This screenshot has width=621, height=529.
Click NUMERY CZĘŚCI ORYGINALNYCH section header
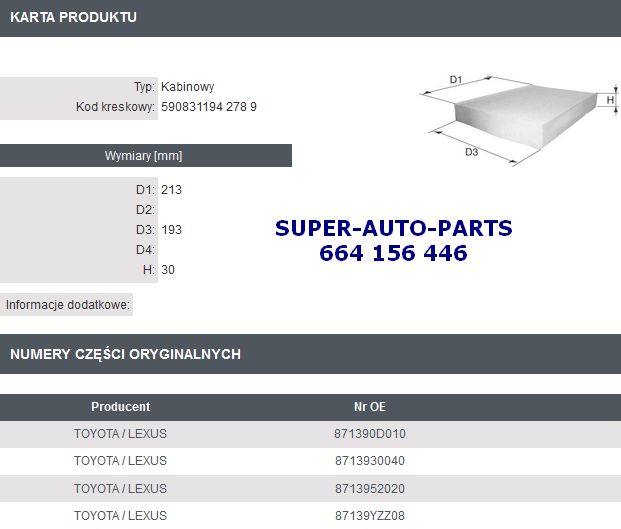pos(126,354)
